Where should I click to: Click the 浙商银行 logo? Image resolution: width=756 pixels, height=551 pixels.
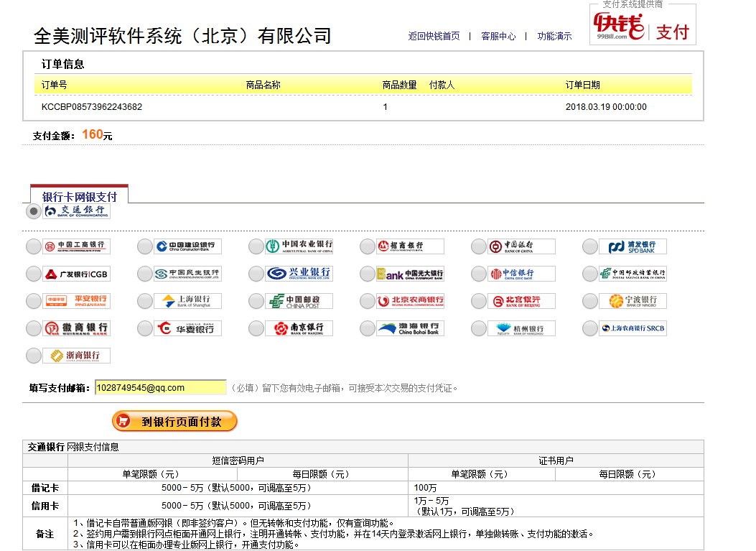(76, 356)
